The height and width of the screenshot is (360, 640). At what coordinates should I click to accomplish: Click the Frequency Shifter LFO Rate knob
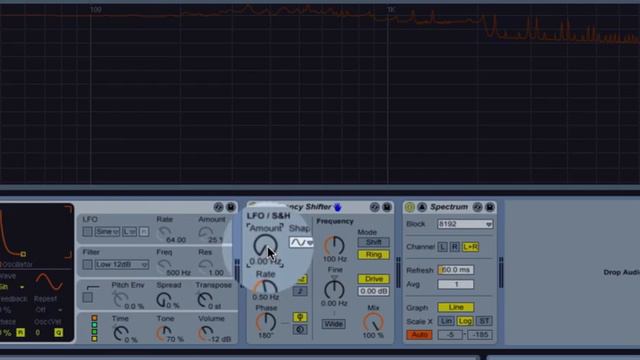tap(265, 287)
